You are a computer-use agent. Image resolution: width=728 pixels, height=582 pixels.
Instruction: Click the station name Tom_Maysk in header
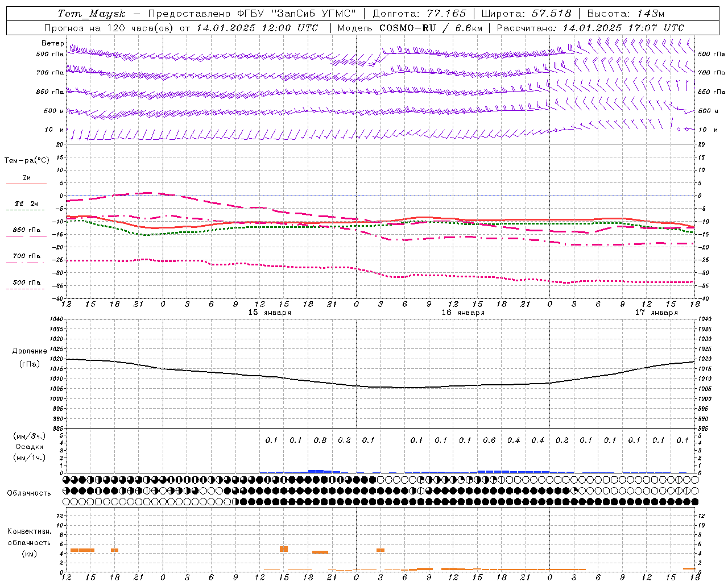click(x=92, y=14)
